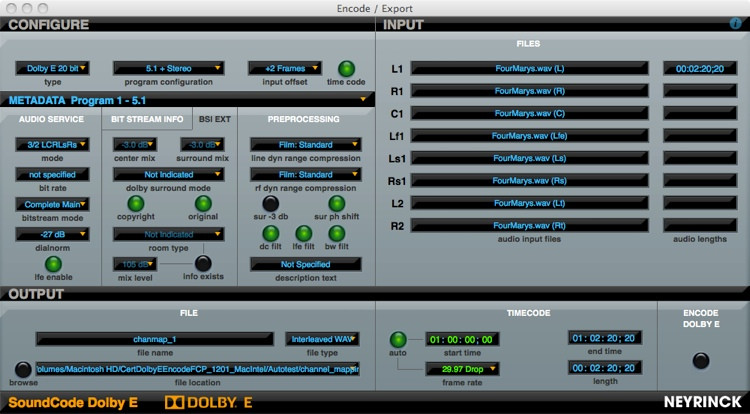Toggle the sur ph shift indicator
This screenshot has height=414, width=750.
(x=336, y=203)
